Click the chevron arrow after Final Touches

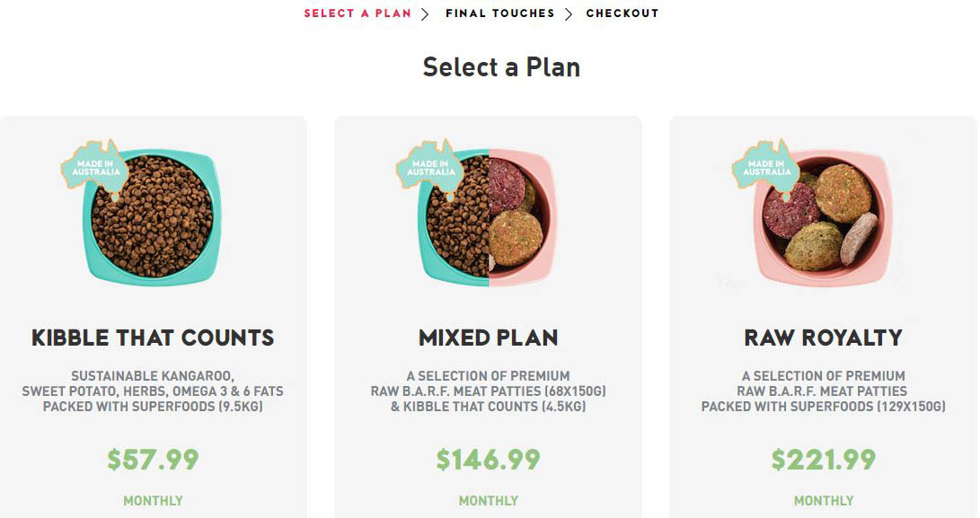pos(569,13)
